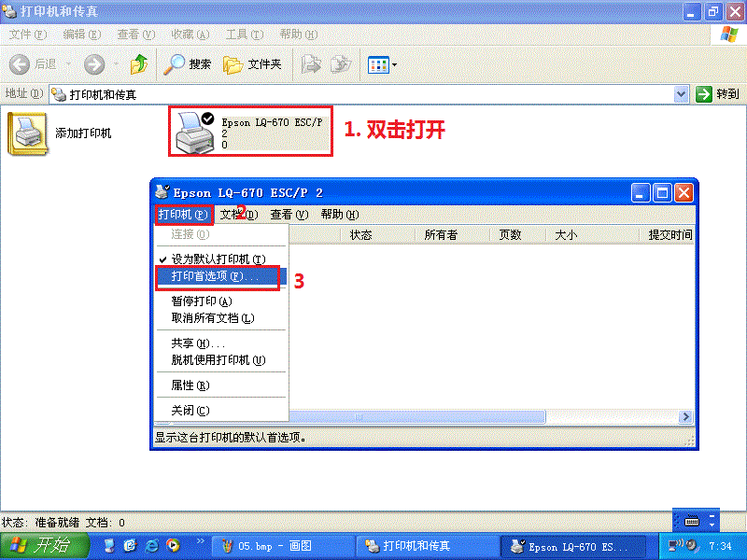This screenshot has width=747, height=560.
Task: Click the 状态 column header
Action: (378, 235)
